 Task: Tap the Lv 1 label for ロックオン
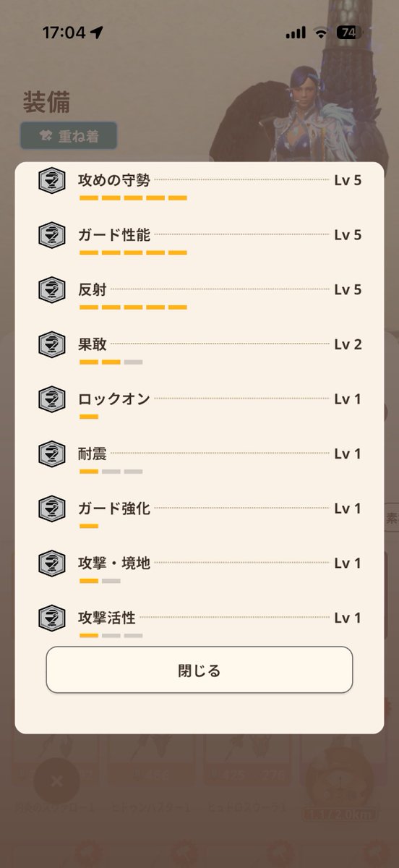coord(348,399)
